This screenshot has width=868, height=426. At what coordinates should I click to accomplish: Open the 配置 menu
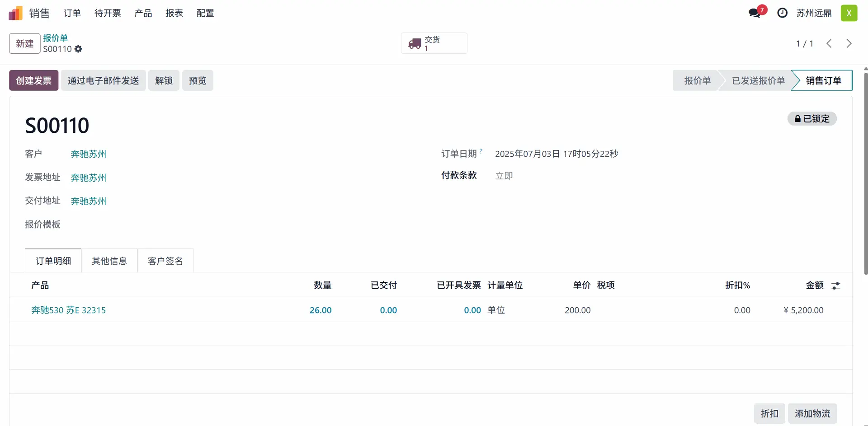point(205,13)
